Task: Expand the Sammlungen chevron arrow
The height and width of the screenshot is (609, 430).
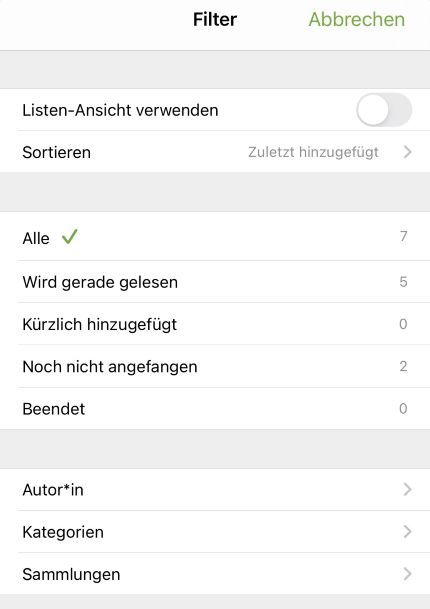Action: [x=407, y=574]
